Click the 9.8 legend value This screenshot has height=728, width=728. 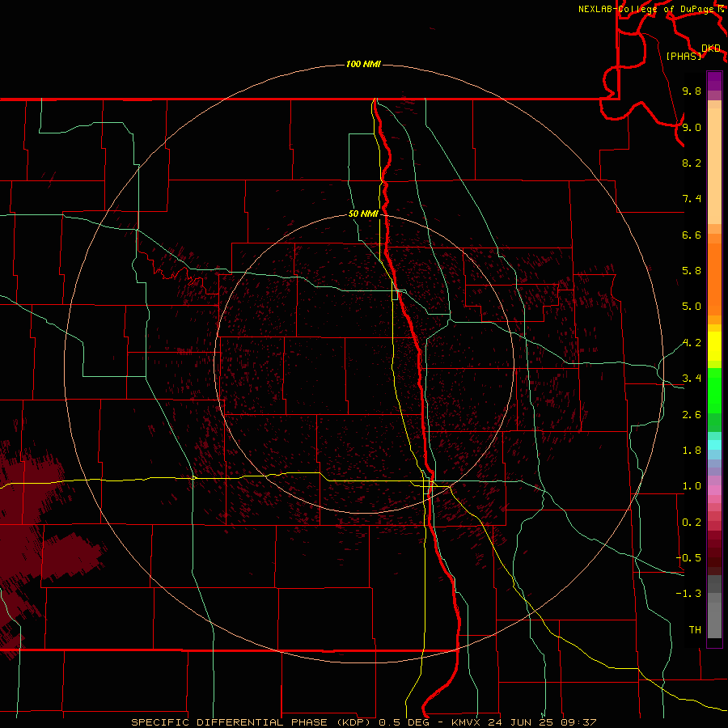[692, 91]
